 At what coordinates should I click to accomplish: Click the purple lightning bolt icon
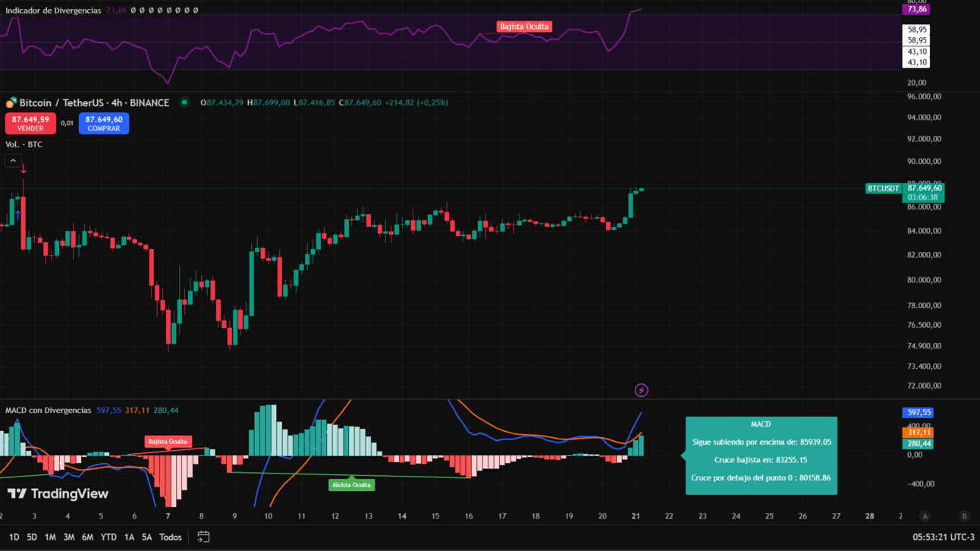pos(641,390)
